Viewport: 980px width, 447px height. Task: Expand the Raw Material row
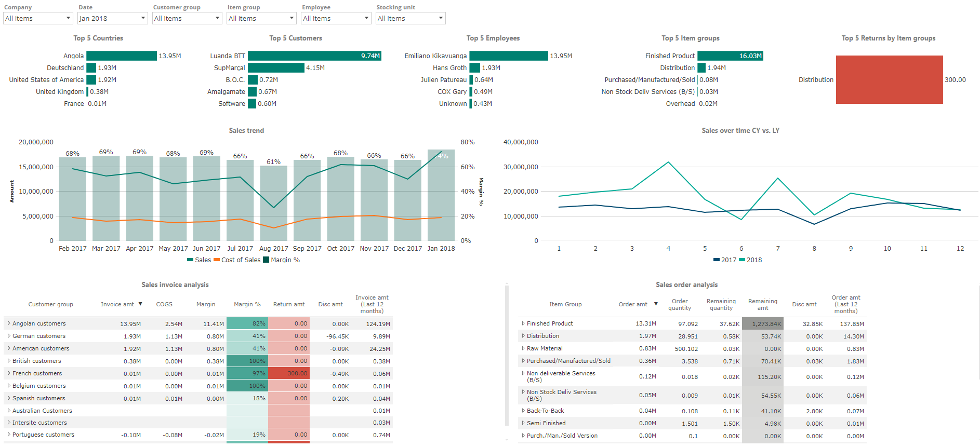[x=523, y=348]
